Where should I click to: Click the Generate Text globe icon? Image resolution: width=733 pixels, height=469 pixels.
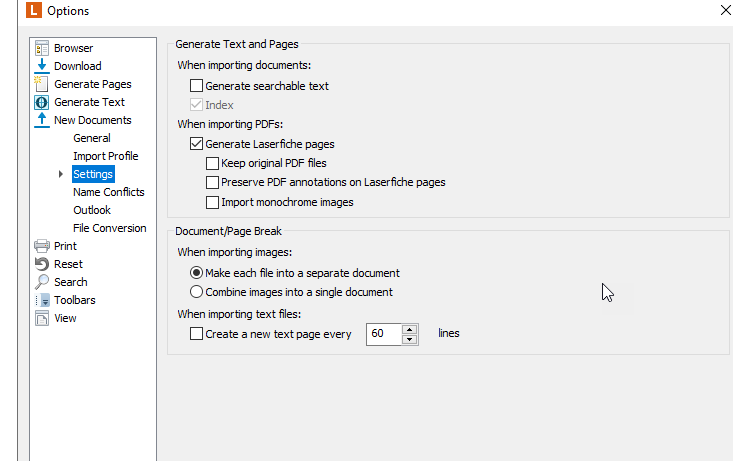(x=42, y=102)
